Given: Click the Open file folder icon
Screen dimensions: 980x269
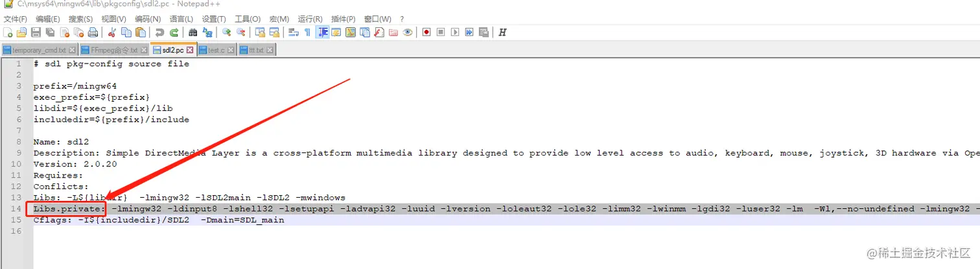Looking at the screenshot, I should click(x=21, y=32).
